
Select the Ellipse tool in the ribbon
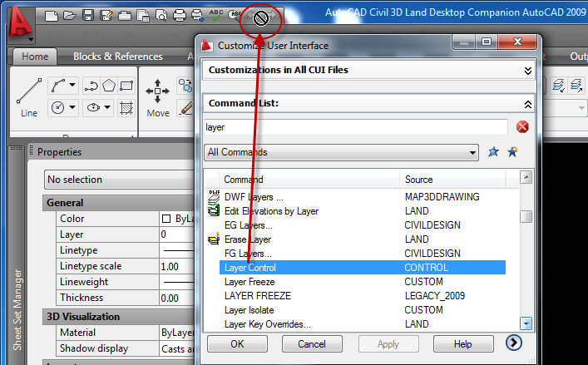tap(93, 108)
